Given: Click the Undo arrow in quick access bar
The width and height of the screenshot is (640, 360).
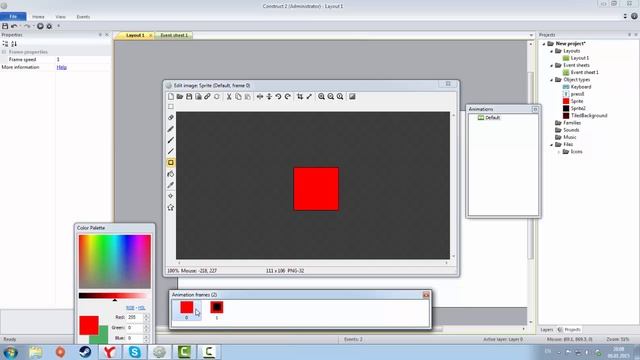Looking at the screenshot, I should coord(14,26).
